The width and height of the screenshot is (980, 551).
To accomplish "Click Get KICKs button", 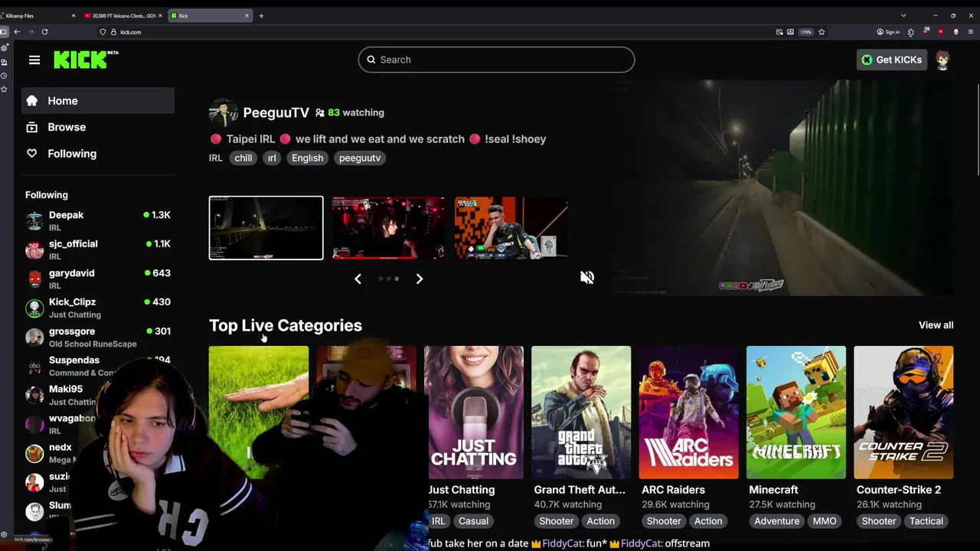I will [892, 60].
